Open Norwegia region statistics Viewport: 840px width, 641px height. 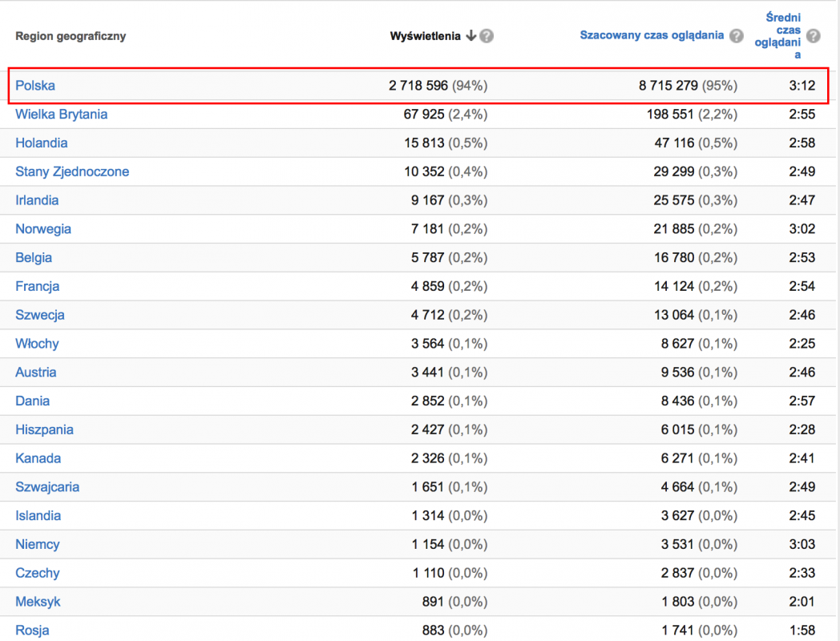click(43, 229)
